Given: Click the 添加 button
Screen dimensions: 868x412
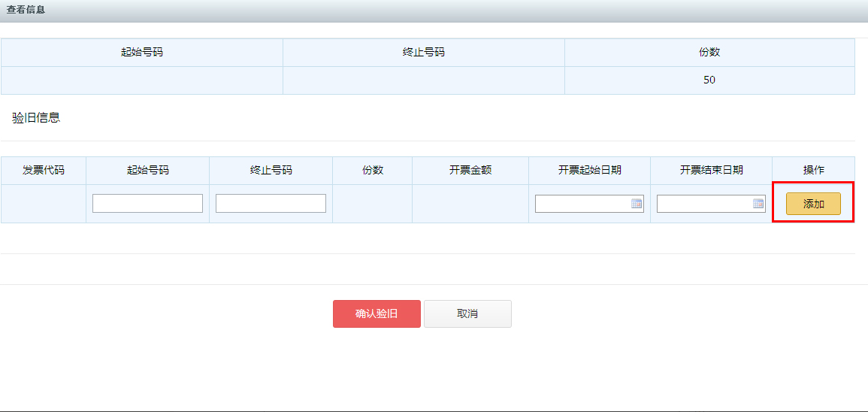Looking at the screenshot, I should tap(813, 204).
